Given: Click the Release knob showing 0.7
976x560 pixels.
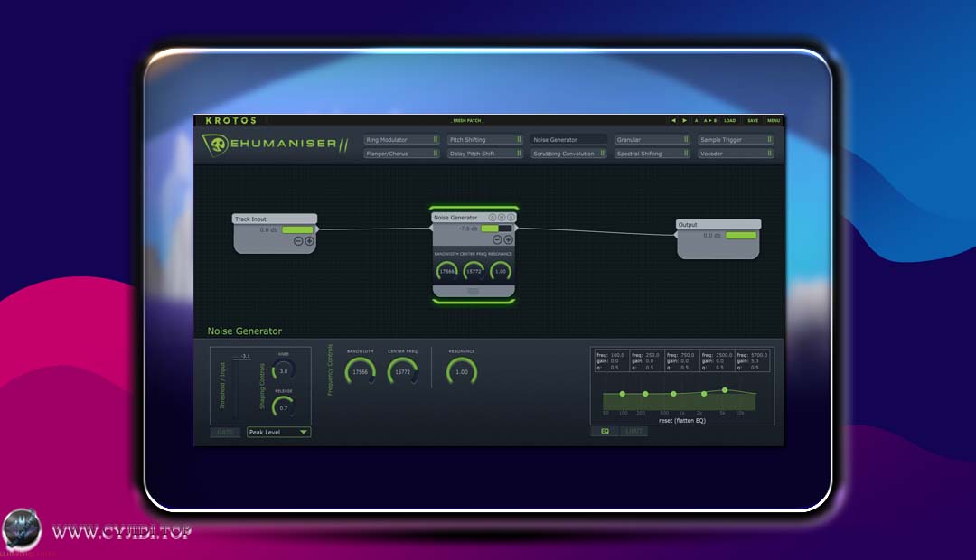Looking at the screenshot, I should tap(283, 407).
